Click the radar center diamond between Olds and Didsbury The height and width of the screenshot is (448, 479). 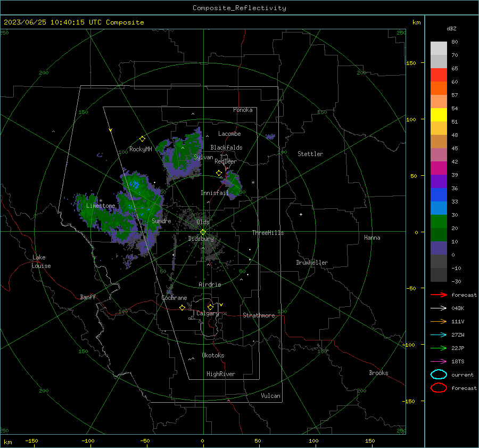click(203, 232)
